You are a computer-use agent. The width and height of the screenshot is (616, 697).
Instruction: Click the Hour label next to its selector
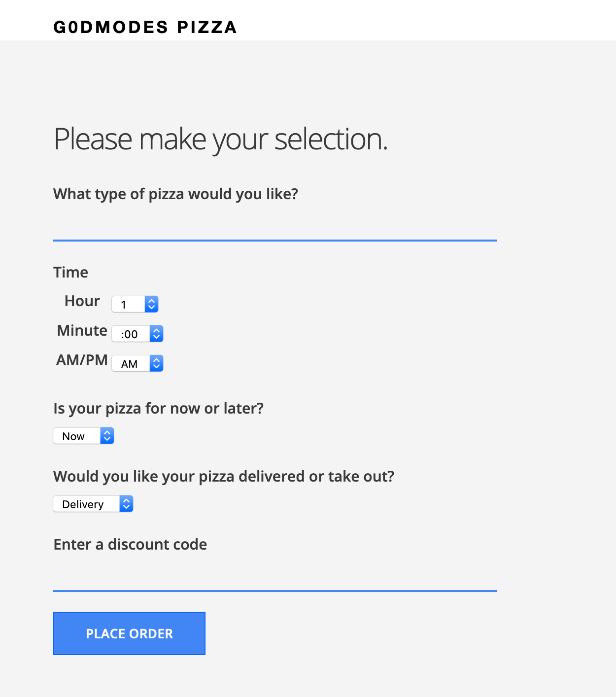(82, 301)
